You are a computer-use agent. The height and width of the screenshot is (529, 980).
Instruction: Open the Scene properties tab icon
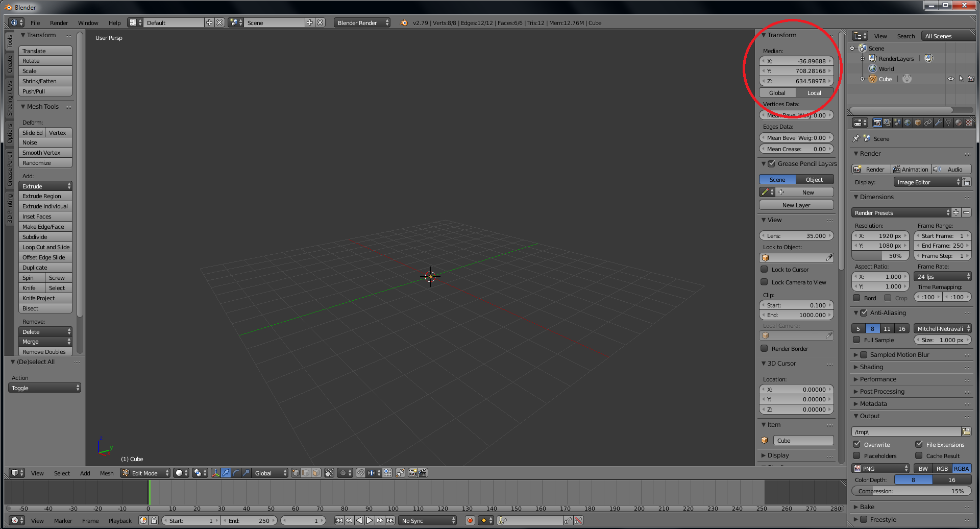[x=897, y=123]
